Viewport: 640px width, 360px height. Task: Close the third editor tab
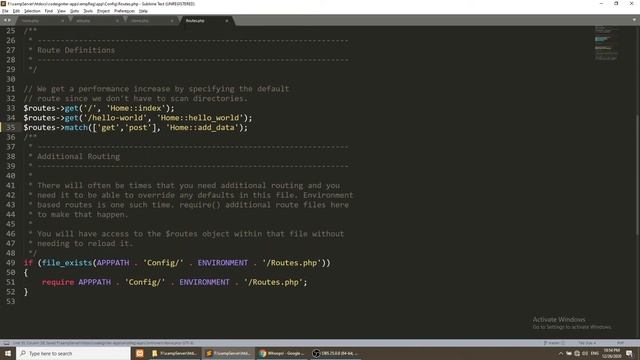tap(172, 20)
